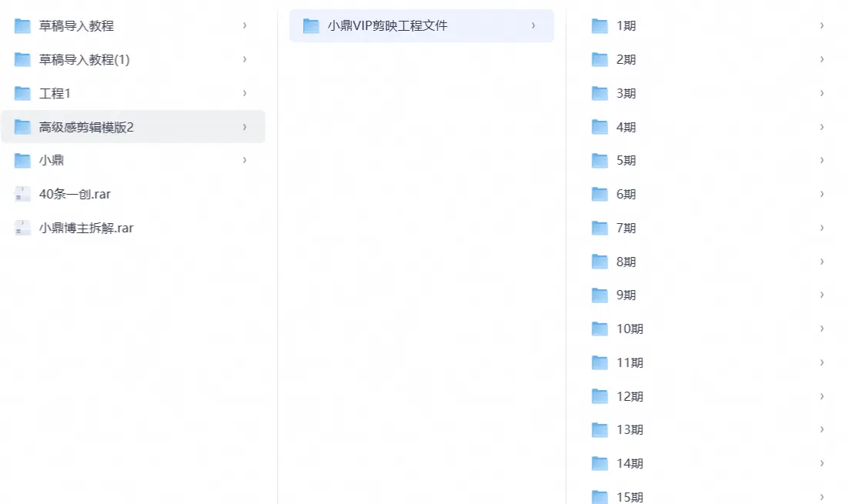Select the 9期 folder label
This screenshot has height=504, width=849.
tap(626, 295)
